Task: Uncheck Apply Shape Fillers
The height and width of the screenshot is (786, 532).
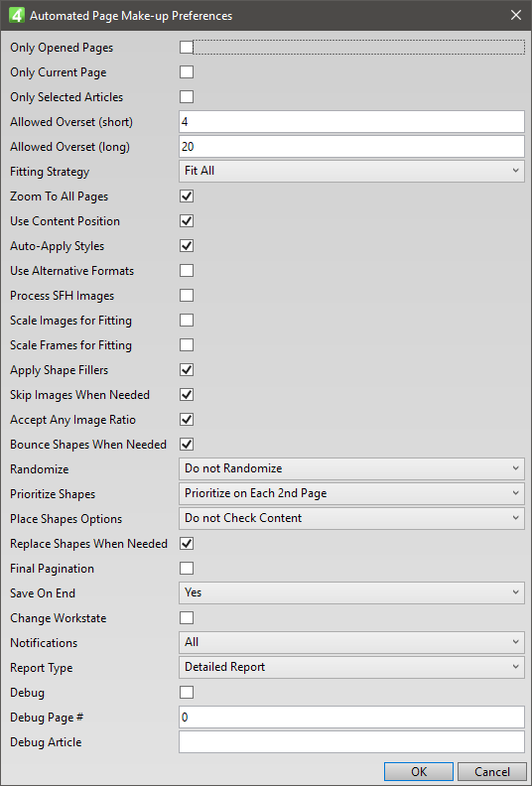Action: pos(187,370)
